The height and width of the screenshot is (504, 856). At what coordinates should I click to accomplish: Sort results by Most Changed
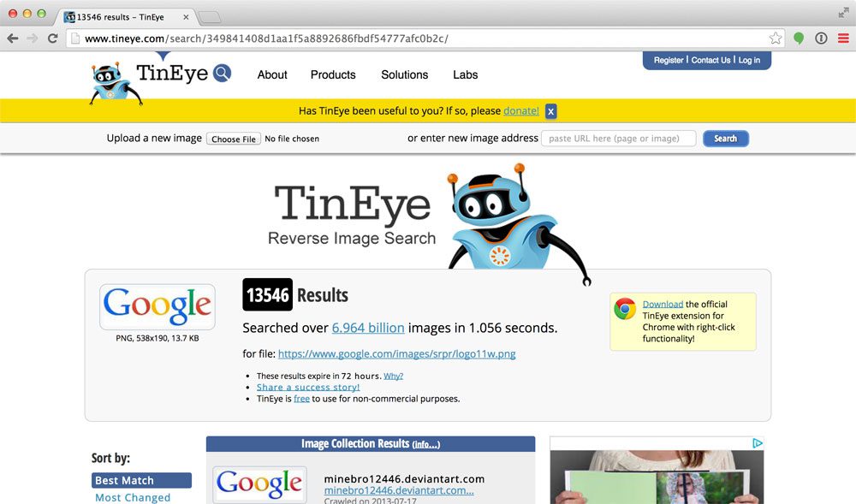click(134, 497)
